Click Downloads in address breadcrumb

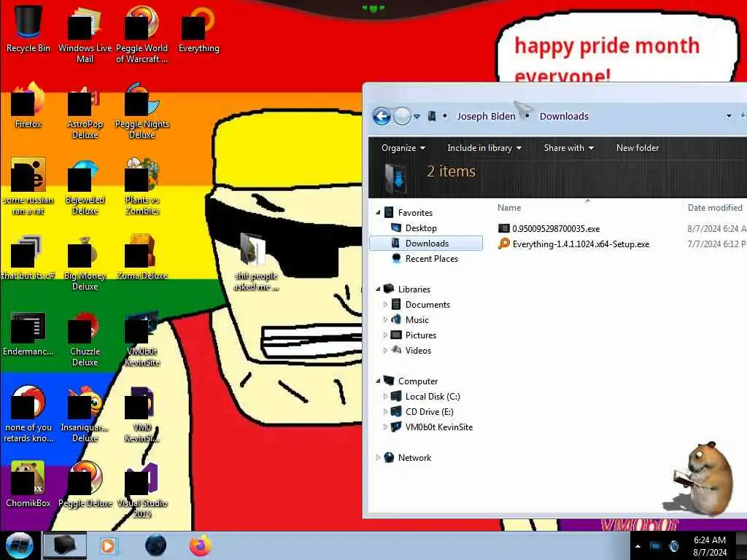564,116
